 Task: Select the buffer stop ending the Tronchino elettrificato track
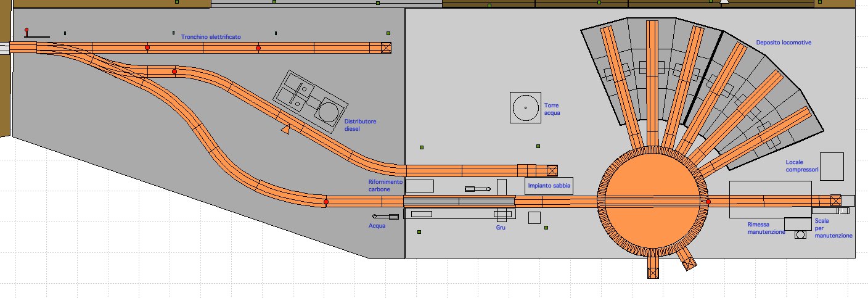386,48
